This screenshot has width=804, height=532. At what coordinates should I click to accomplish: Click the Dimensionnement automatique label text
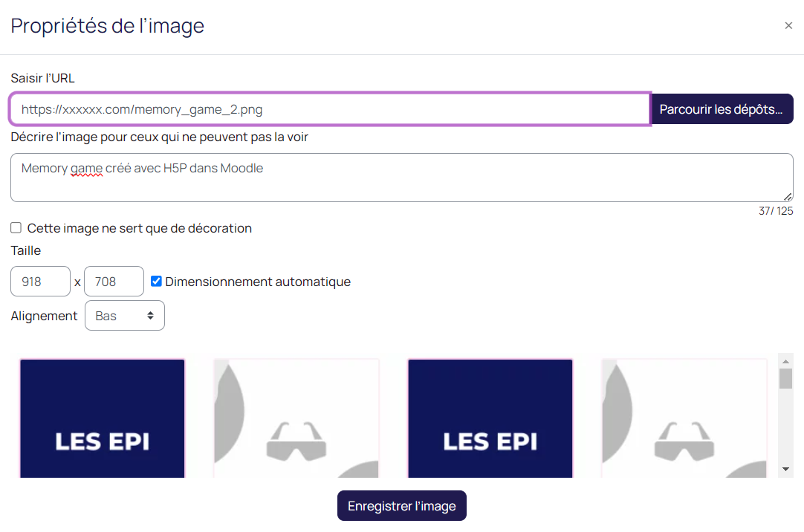[x=258, y=282]
